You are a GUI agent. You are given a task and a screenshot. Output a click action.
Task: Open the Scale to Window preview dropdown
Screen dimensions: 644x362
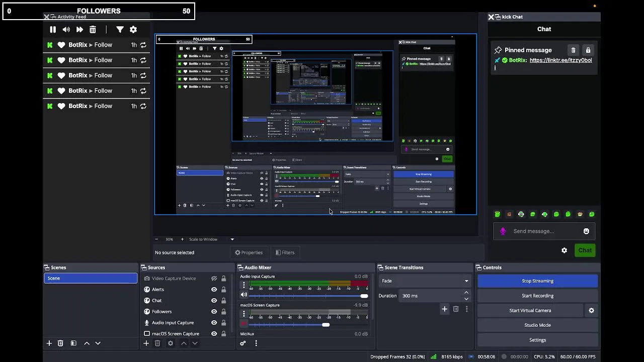211,239
